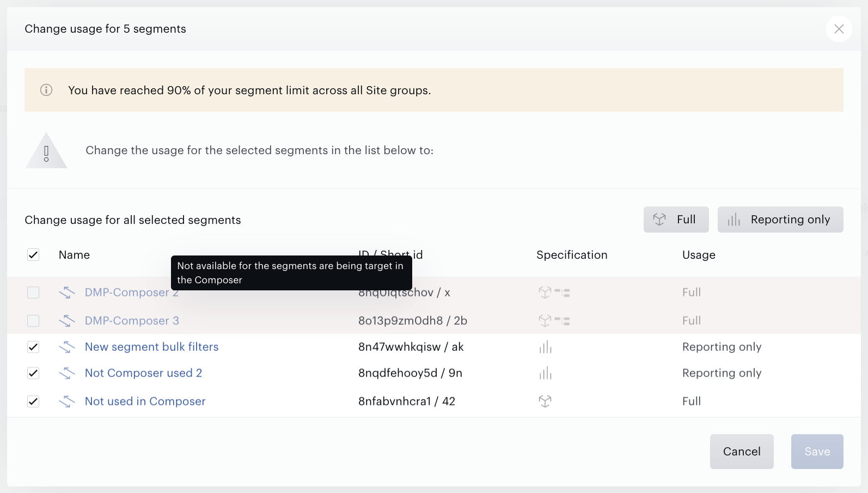Click Full usage for DMP-Composer 2
Screen dimensions: 868x493
tap(692, 293)
